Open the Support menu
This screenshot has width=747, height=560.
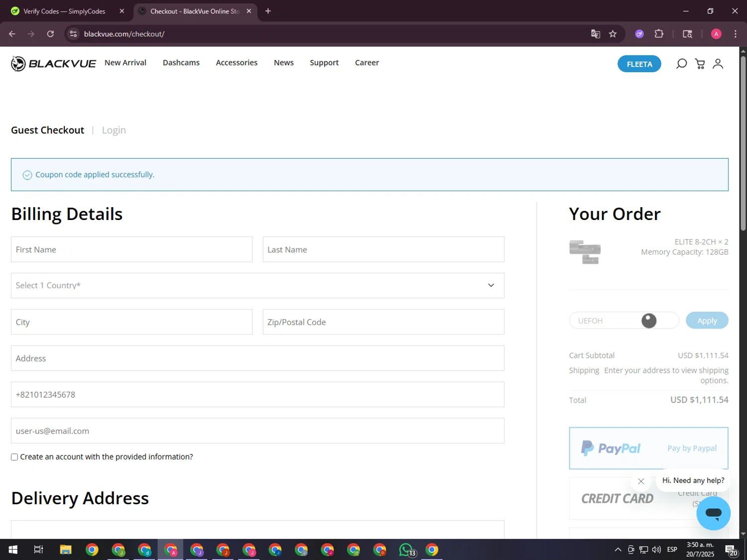click(x=324, y=63)
